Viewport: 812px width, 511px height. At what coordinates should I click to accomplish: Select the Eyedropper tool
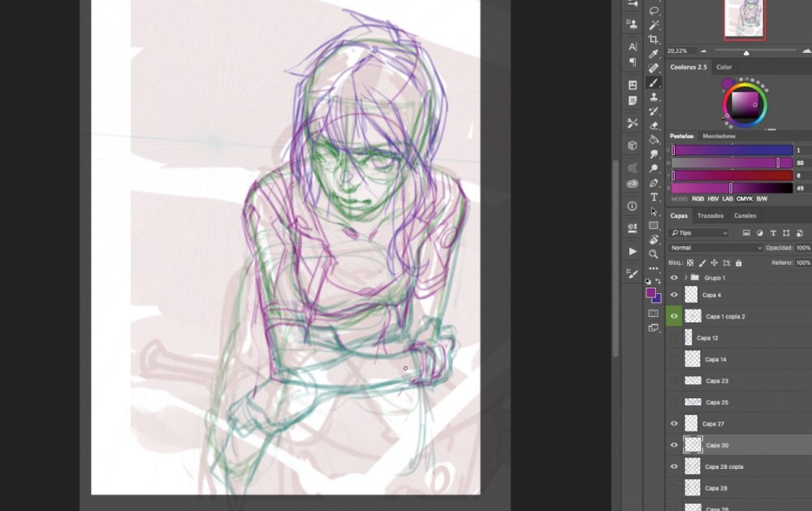tap(654, 54)
